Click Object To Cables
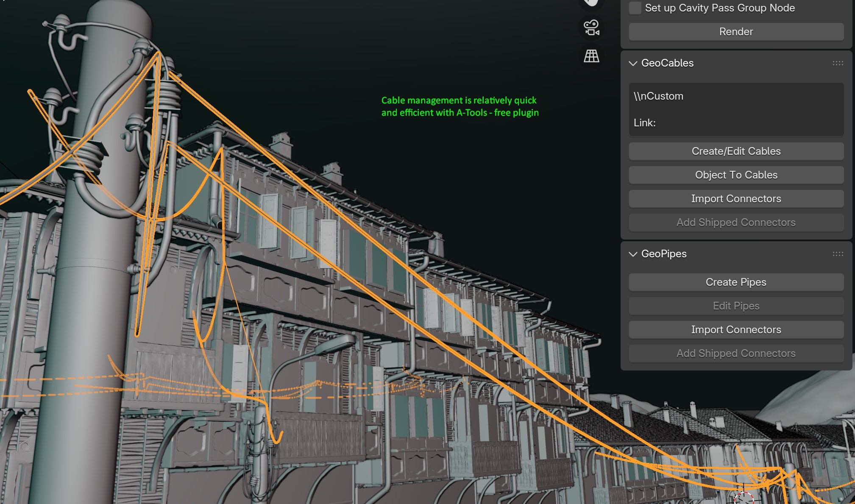The width and height of the screenshot is (855, 504). 736,175
